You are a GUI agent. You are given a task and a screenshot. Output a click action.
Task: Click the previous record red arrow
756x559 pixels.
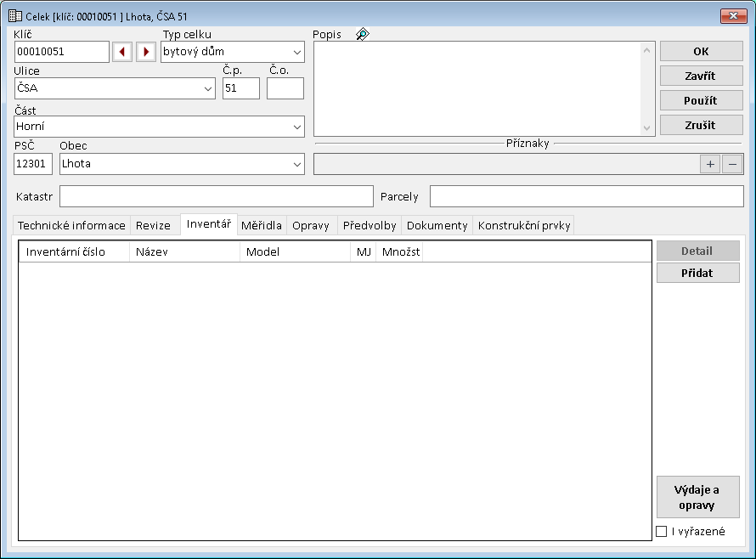pyautogui.click(x=122, y=52)
